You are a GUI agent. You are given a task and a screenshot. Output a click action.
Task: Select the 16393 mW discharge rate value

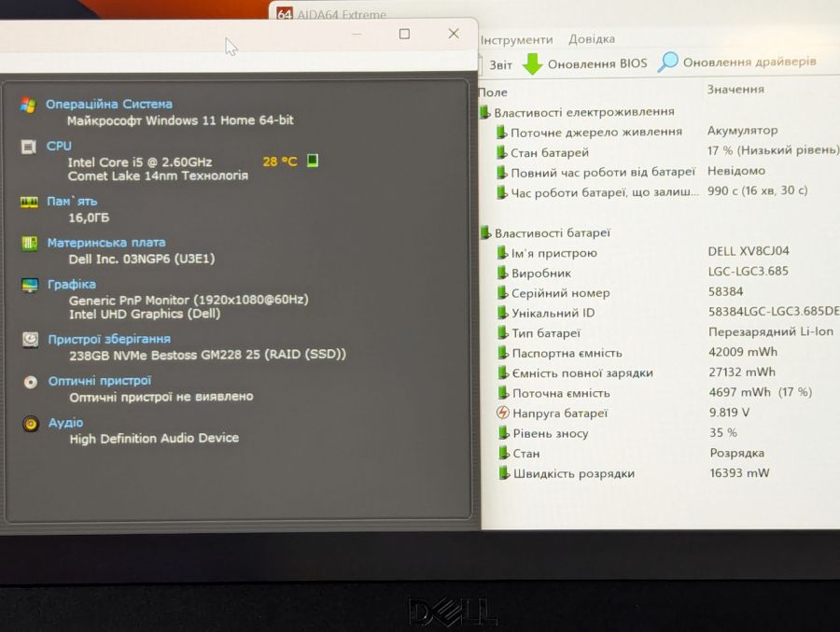[739, 472]
